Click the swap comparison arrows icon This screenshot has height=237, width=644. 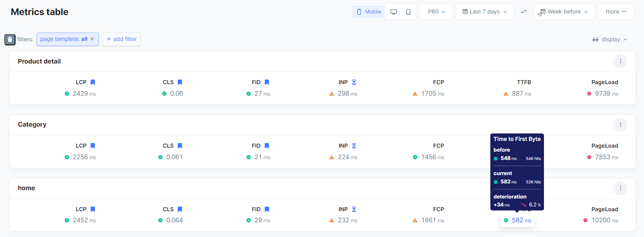pos(524,12)
